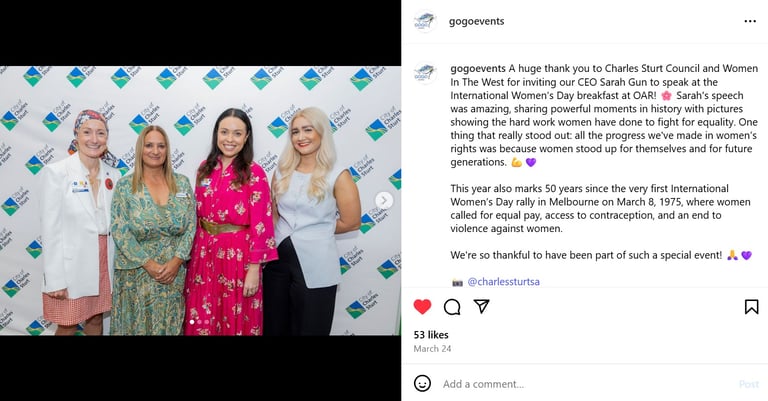Share the post with paper plane icon

tap(481, 307)
